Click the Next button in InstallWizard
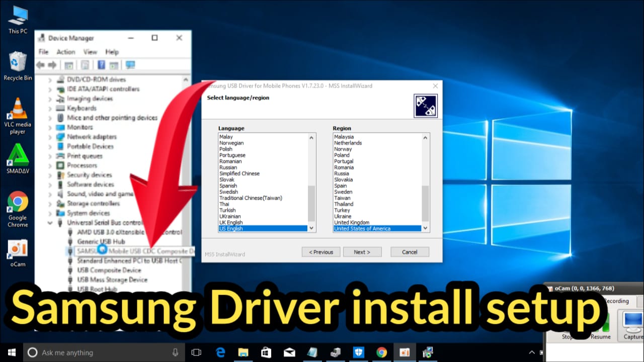The width and height of the screenshot is (644, 362). pos(362,252)
